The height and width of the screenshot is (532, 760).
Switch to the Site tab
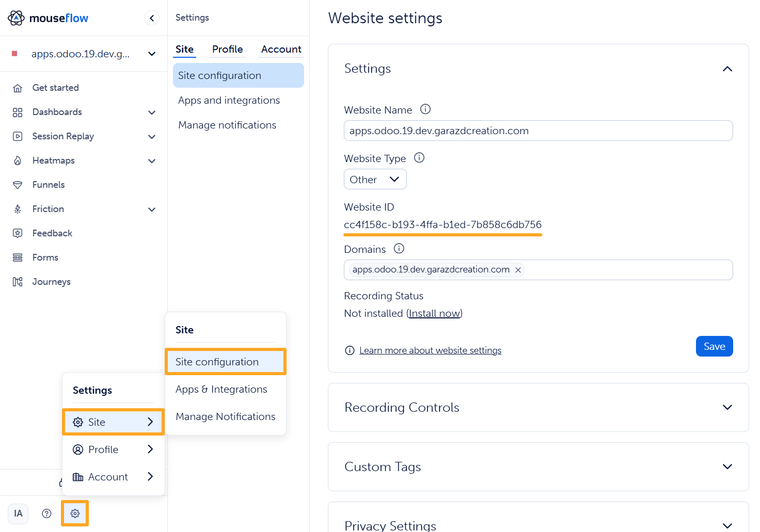coord(184,49)
